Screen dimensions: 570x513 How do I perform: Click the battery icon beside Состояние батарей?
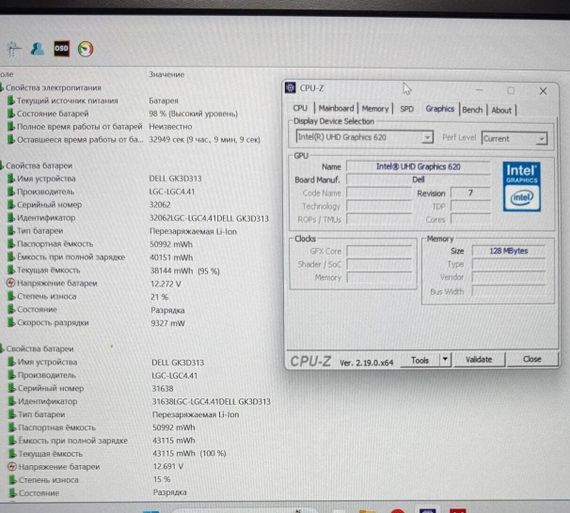coord(11,113)
